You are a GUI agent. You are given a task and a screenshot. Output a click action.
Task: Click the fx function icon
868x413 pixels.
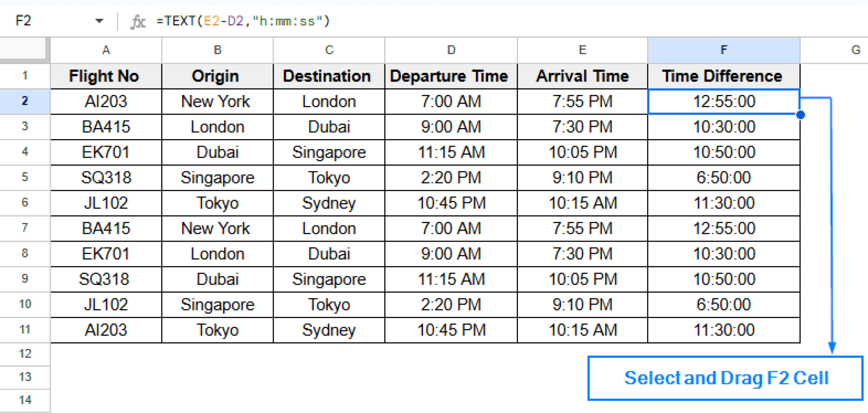coord(138,20)
